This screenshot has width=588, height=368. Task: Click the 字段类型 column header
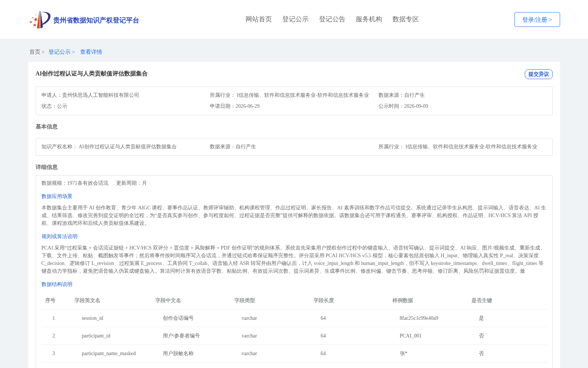pyautogui.click(x=245, y=300)
